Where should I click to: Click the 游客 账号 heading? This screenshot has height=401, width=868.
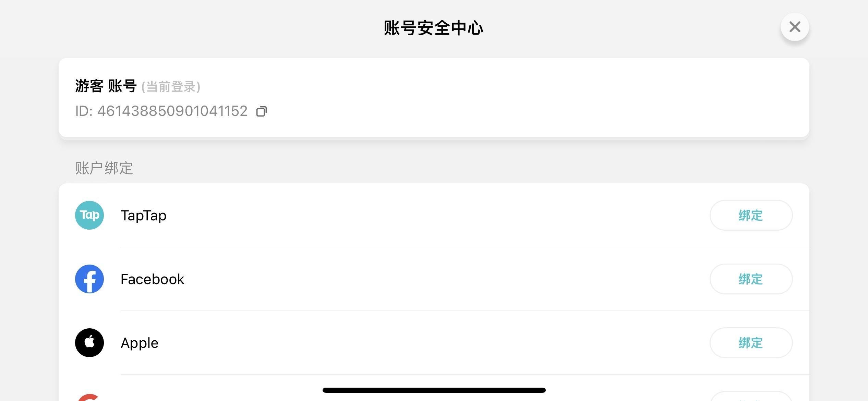(x=106, y=86)
